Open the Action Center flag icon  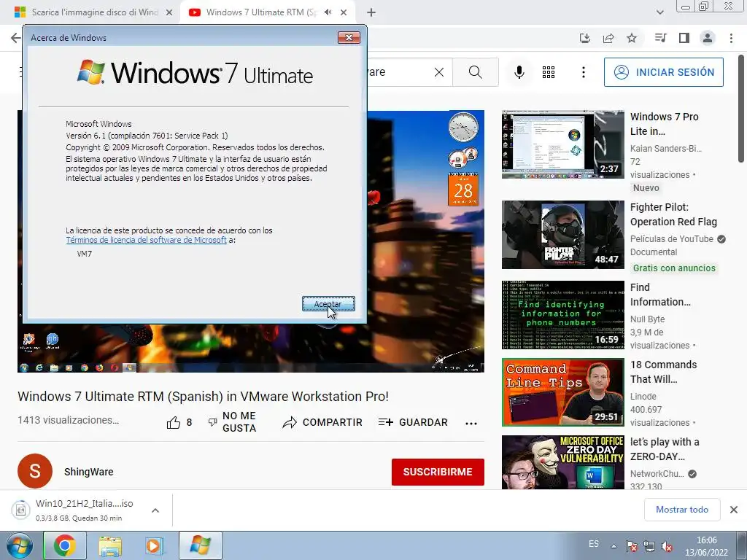[x=631, y=546]
